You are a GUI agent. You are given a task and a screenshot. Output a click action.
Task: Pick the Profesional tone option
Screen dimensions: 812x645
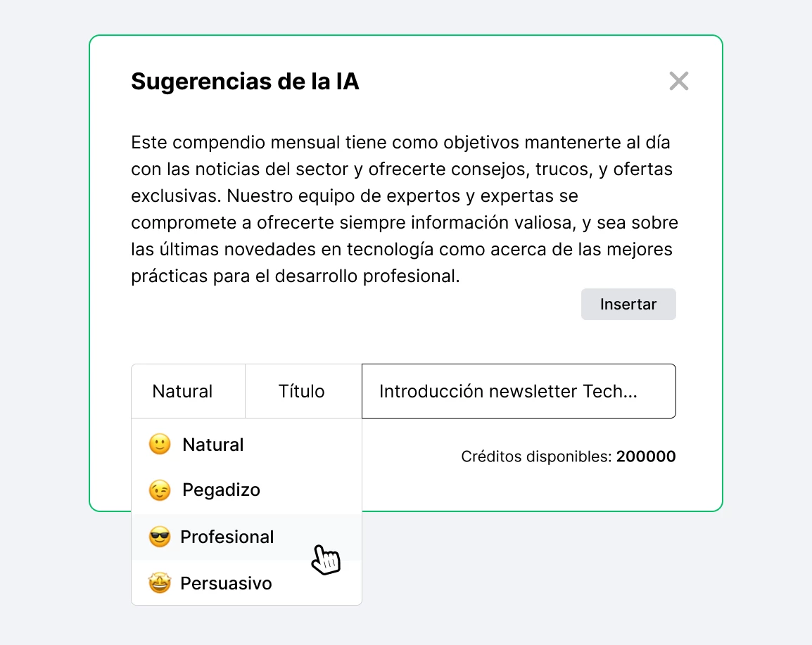click(227, 537)
